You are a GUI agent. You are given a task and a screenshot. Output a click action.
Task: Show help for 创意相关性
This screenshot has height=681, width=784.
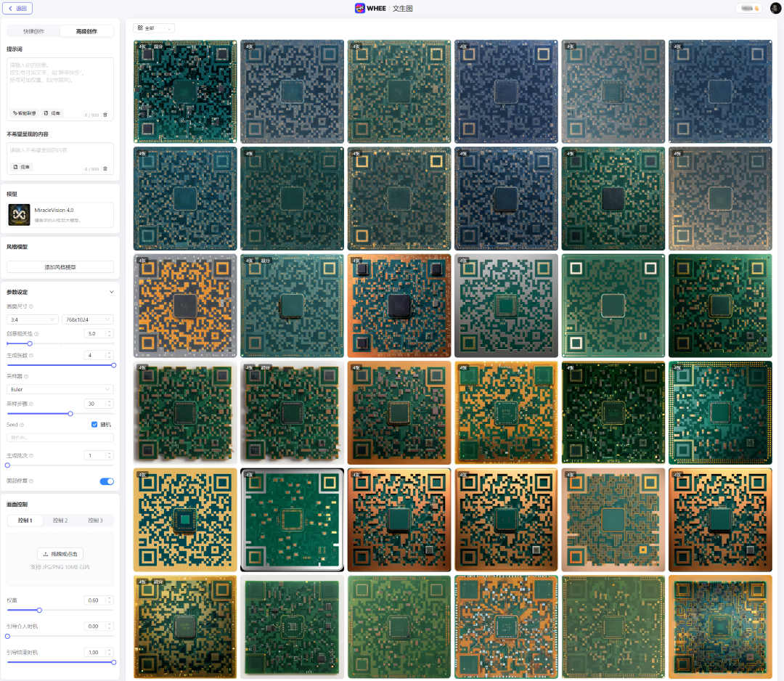click(36, 333)
